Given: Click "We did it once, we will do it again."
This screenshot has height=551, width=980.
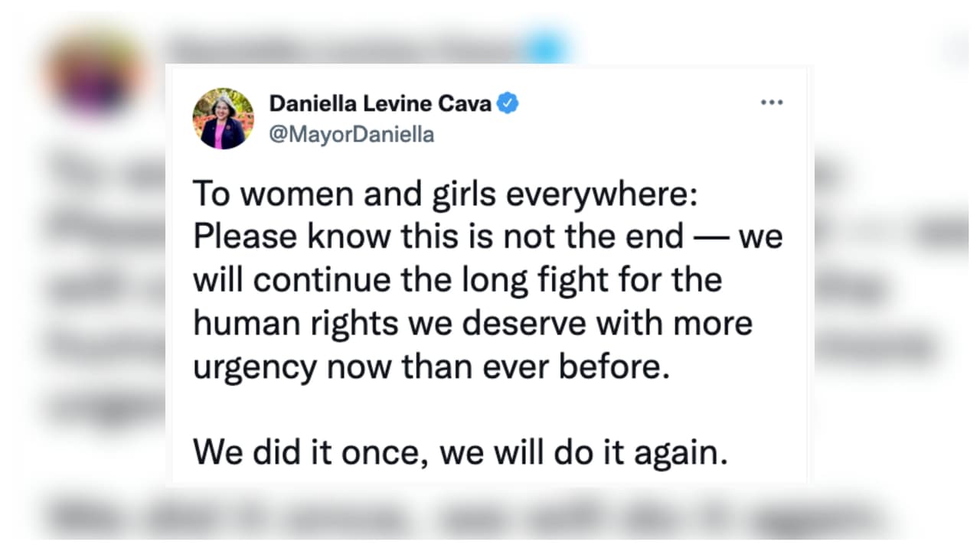Looking at the screenshot, I should pyautogui.click(x=459, y=452).
